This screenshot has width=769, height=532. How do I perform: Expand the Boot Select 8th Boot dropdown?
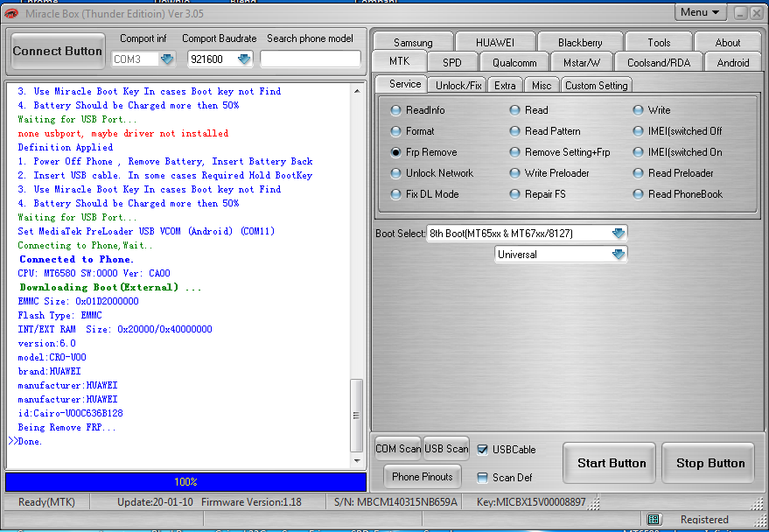click(618, 234)
